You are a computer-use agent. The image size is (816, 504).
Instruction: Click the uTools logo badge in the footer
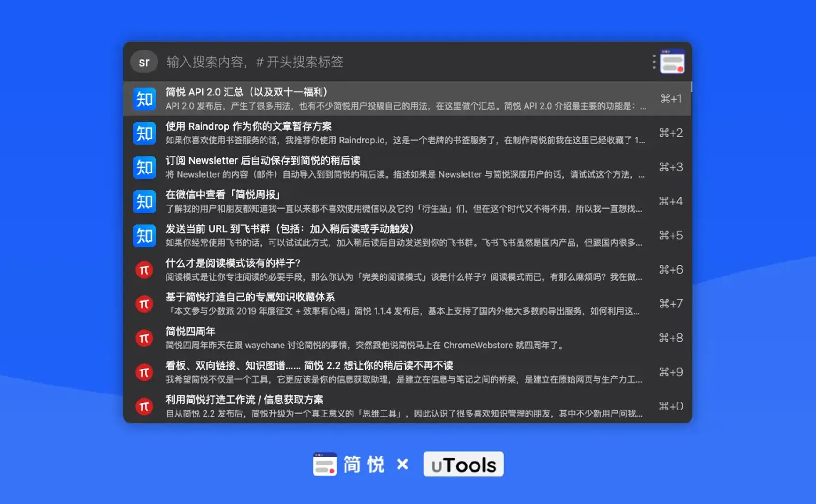[463, 464]
